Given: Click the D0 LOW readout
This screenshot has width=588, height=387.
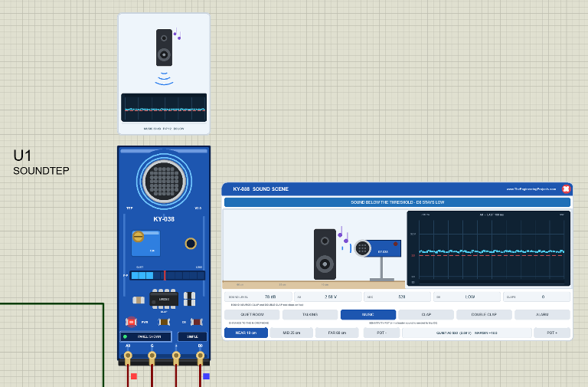Looking at the screenshot, I should 467,297.
